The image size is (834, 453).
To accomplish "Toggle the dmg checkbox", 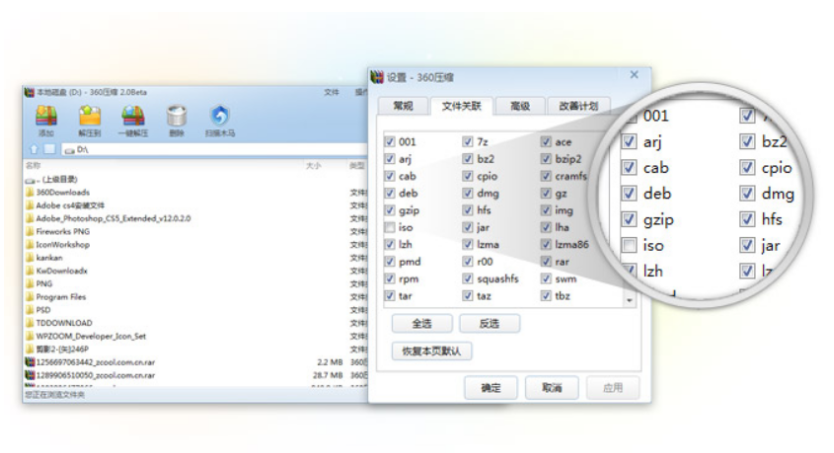I will [x=468, y=193].
